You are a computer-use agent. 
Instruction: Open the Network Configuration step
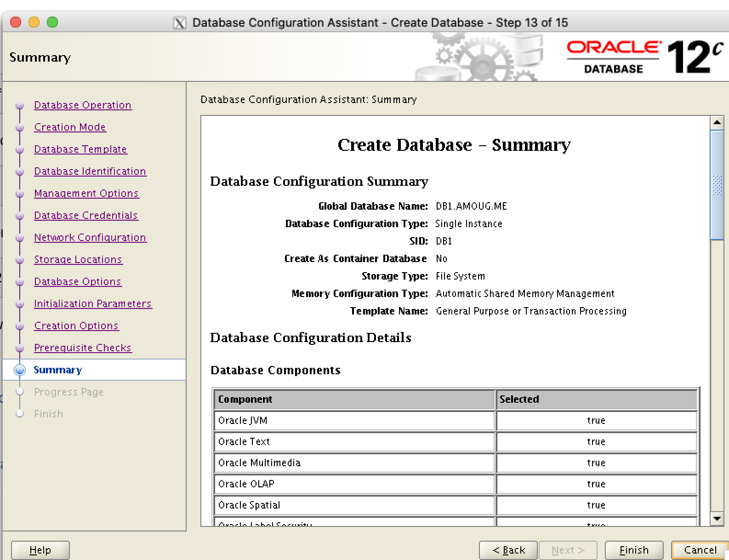tap(90, 237)
